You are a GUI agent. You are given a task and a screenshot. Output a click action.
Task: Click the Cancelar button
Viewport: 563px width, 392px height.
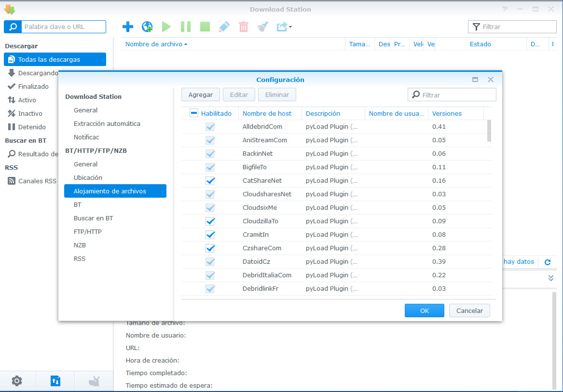(x=469, y=311)
